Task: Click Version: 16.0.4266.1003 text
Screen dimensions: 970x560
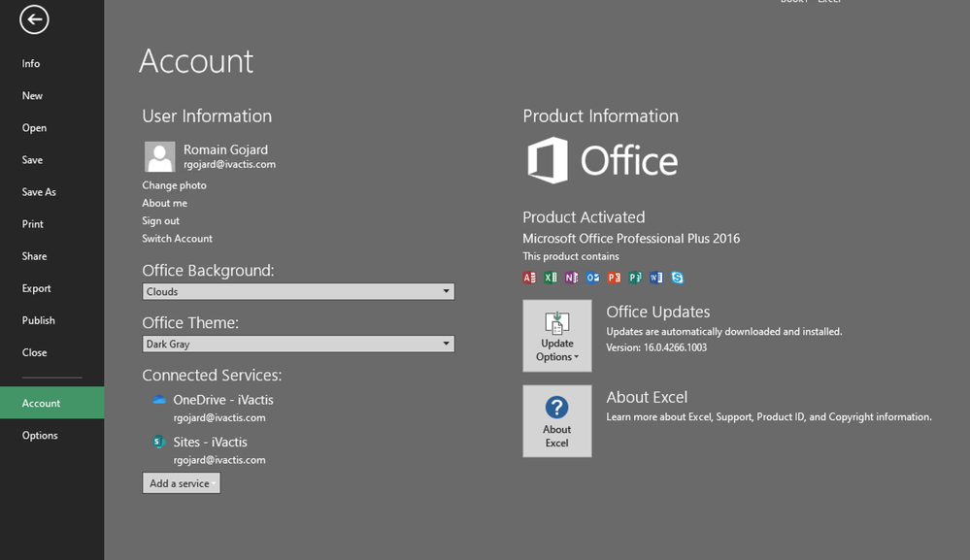Action: point(656,347)
